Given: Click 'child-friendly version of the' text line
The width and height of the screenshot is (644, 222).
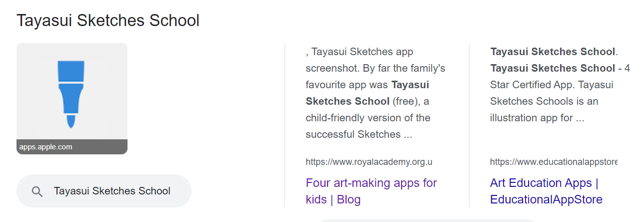Looking at the screenshot, I should coord(368,118).
